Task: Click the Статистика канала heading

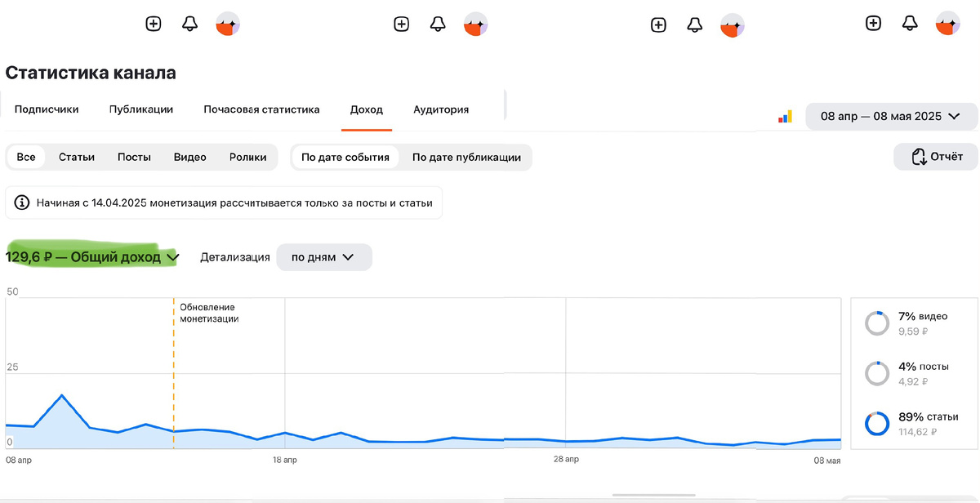Action: click(91, 73)
